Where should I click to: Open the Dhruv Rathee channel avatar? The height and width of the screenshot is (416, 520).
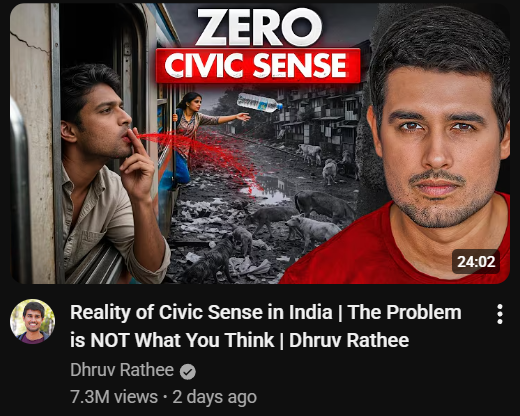pos(32,321)
